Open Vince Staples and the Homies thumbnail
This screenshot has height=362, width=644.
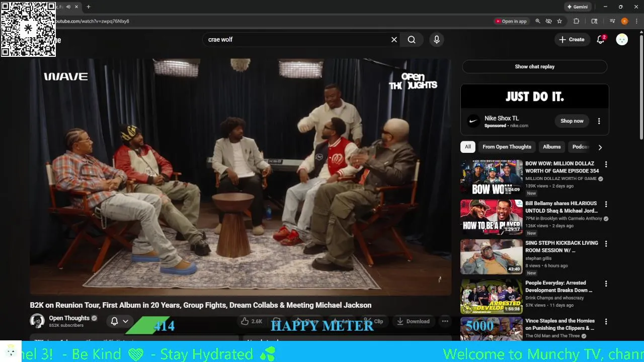click(x=491, y=329)
